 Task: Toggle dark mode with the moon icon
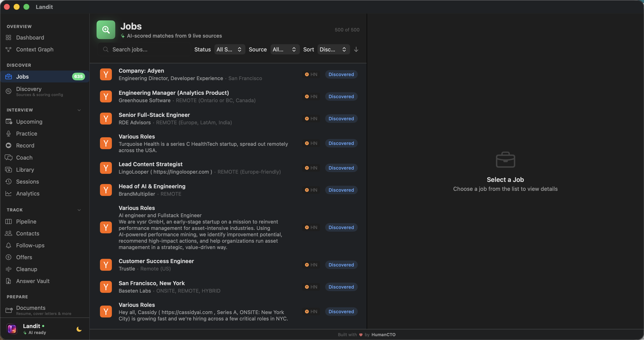(79, 329)
